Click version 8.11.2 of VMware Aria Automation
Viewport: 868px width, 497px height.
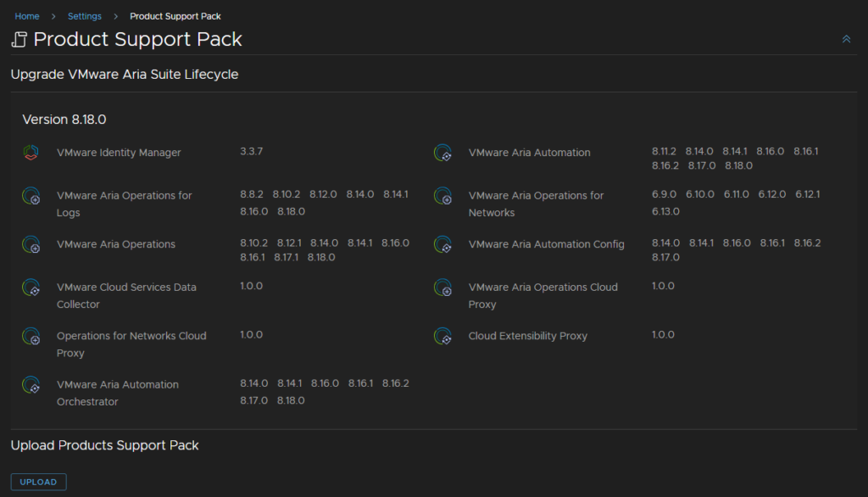(x=664, y=151)
